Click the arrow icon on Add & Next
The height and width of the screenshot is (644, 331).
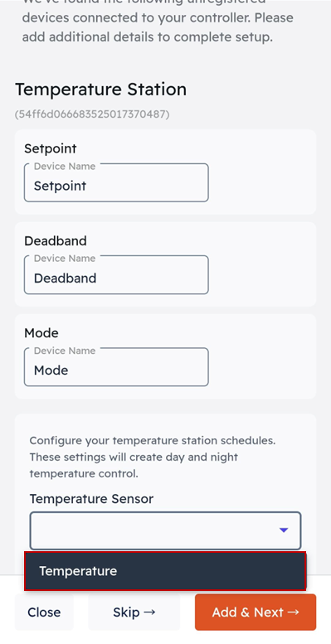tap(293, 613)
